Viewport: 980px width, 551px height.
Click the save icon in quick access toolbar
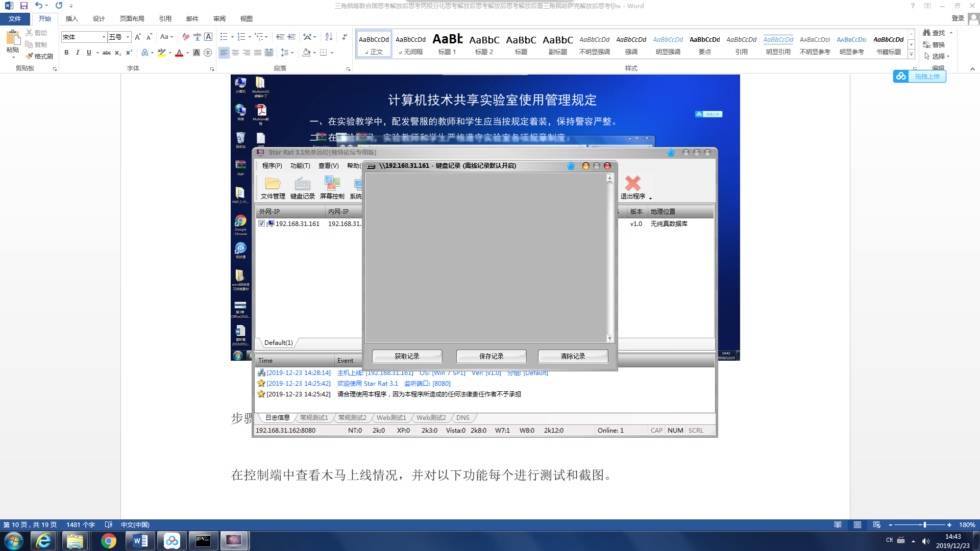click(24, 6)
